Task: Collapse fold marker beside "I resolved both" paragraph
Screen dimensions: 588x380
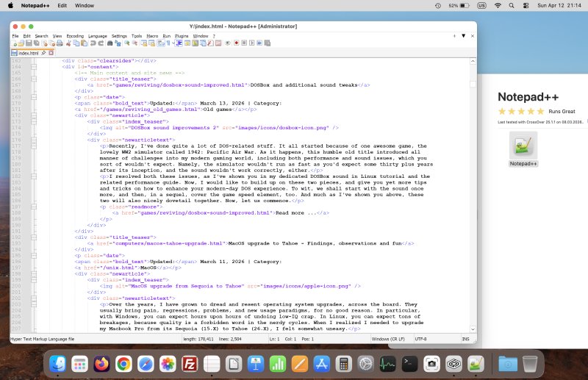Action: pos(34,176)
